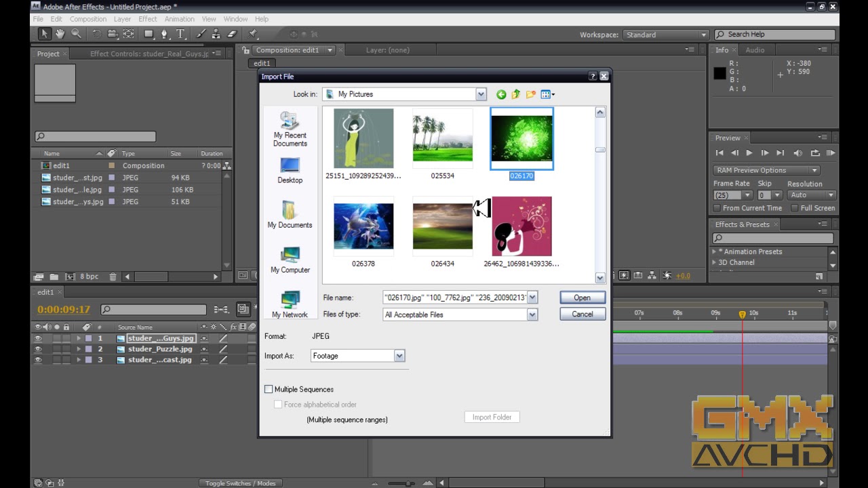868x488 pixels.
Task: Open the Files of type dropdown
Action: (x=532, y=314)
